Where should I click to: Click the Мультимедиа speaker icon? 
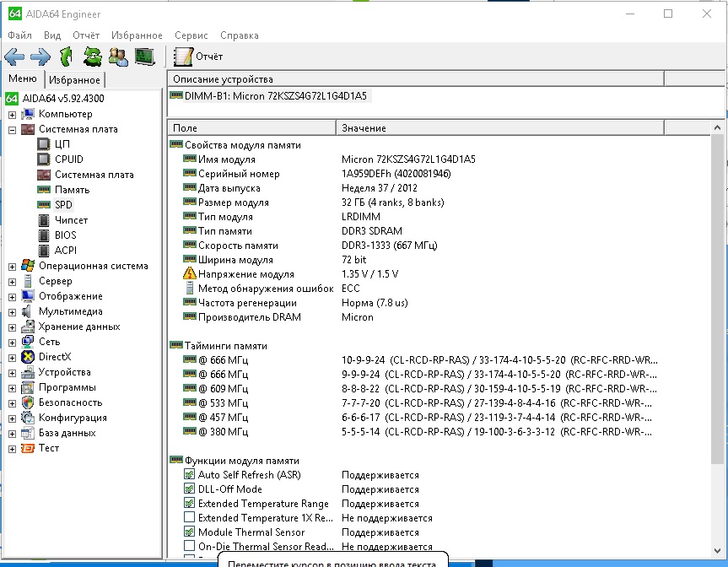tap(27, 311)
